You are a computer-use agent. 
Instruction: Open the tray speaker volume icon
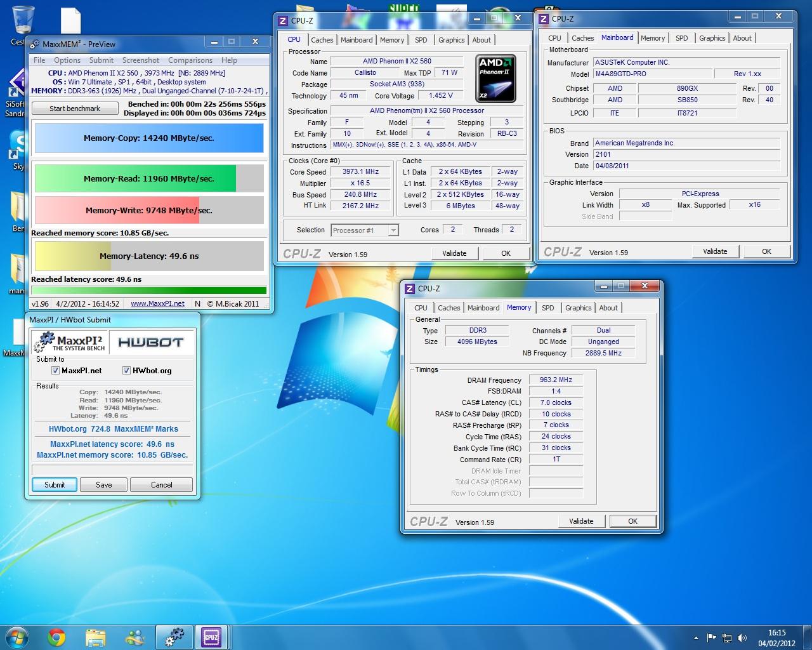[743, 638]
